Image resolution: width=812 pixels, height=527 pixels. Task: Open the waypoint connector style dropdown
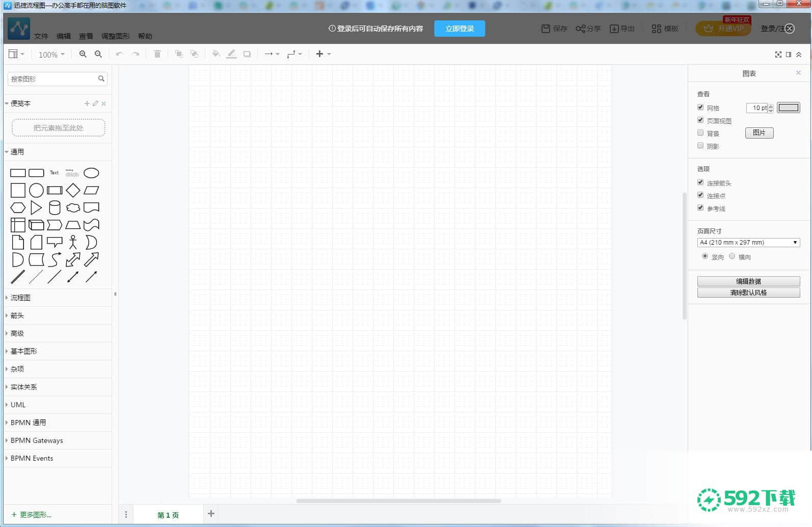294,54
